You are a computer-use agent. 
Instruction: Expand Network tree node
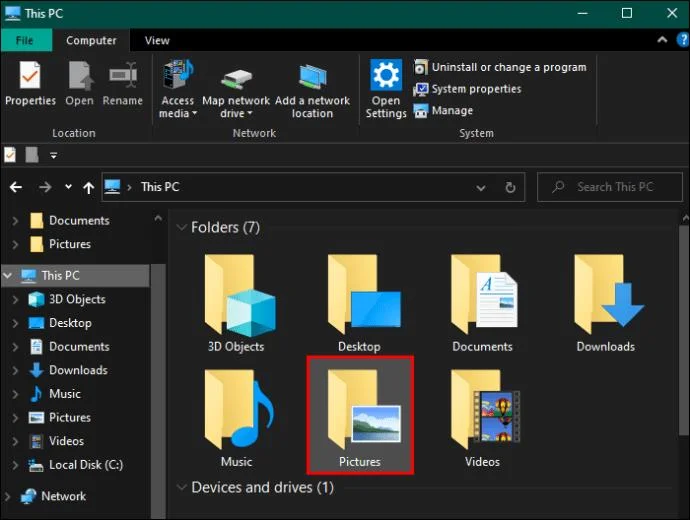(x=7, y=496)
